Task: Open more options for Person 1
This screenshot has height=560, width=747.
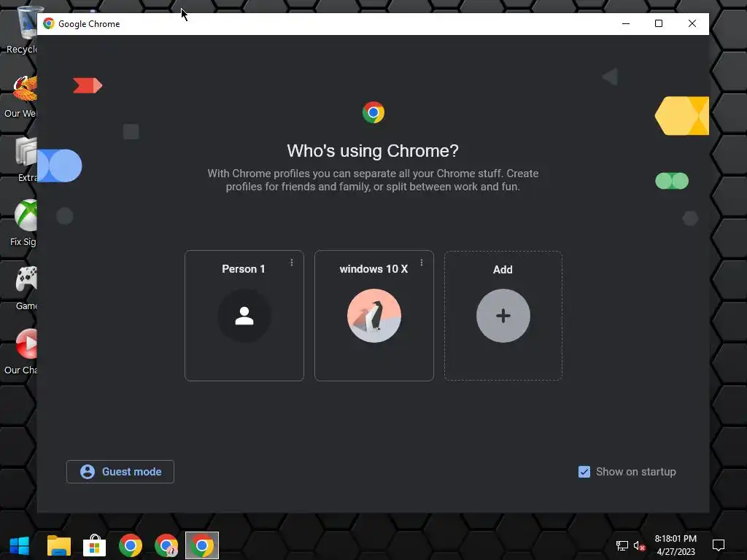Action: point(292,262)
